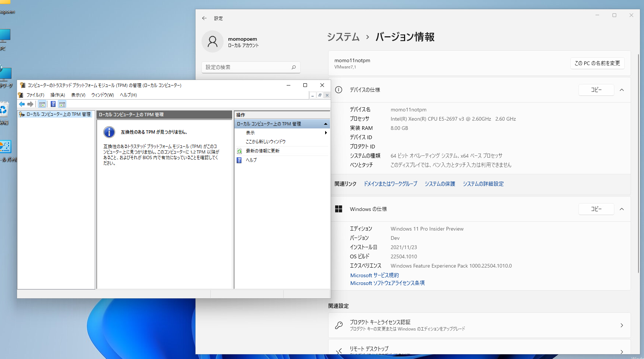This screenshot has height=359, width=644.
Task: Open the 表示(V) menu
Action: tap(78, 95)
